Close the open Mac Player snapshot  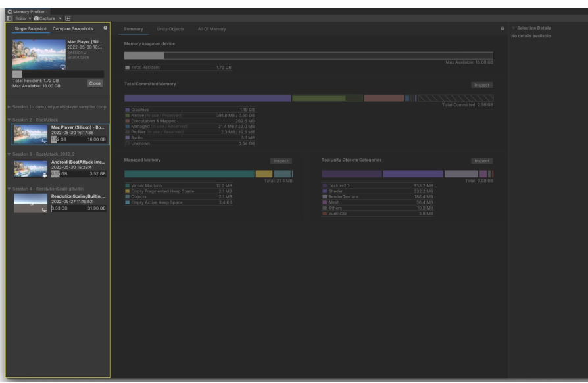pyautogui.click(x=95, y=83)
